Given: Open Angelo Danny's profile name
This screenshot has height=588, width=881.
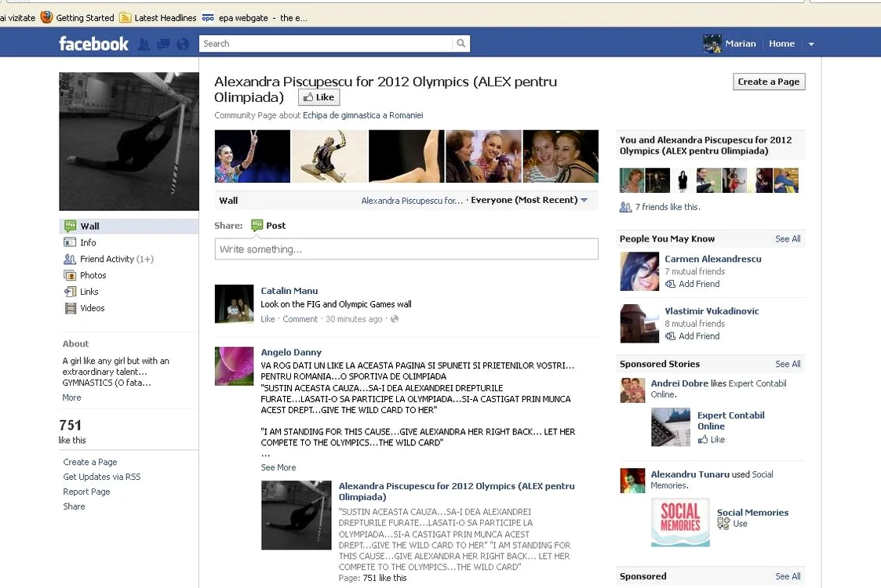Looking at the screenshot, I should tap(291, 352).
